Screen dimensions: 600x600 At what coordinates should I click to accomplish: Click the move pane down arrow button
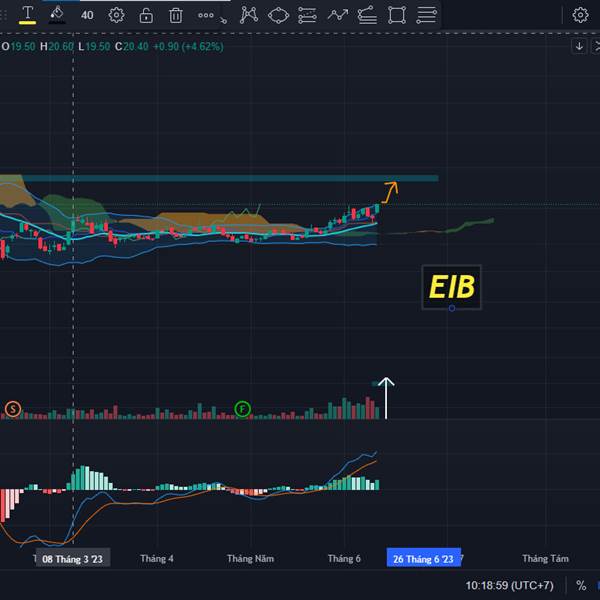tap(579, 46)
